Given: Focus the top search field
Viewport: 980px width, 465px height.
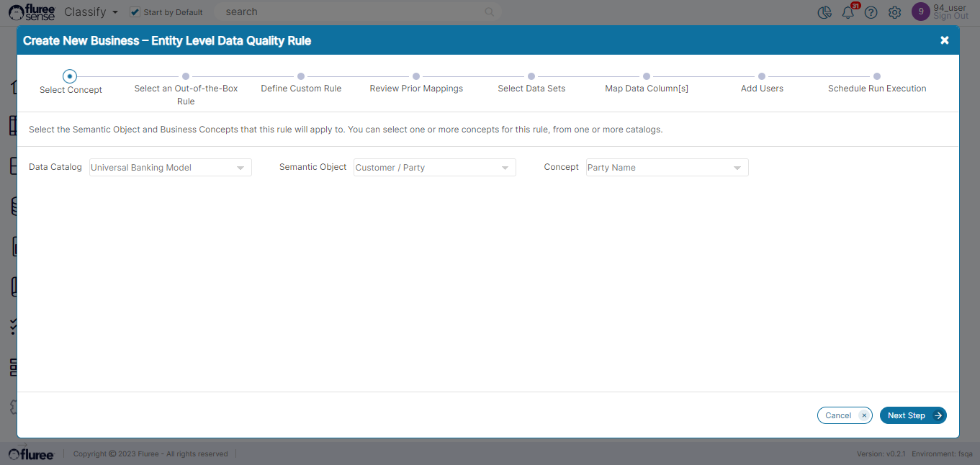Looking at the screenshot, I should coord(353,12).
